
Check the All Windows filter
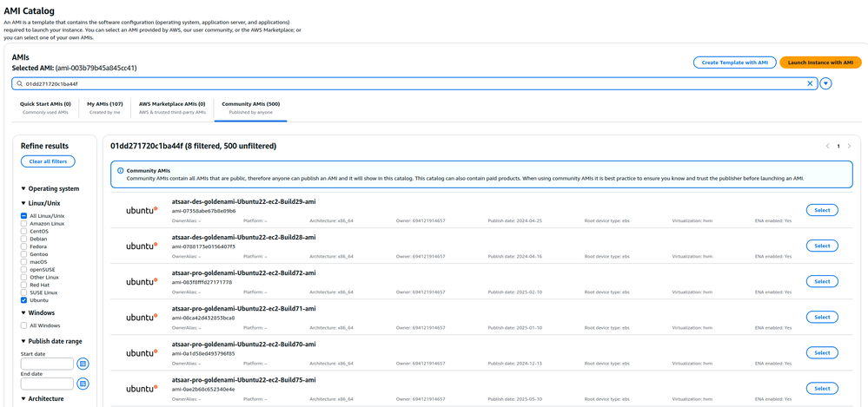(x=23, y=325)
